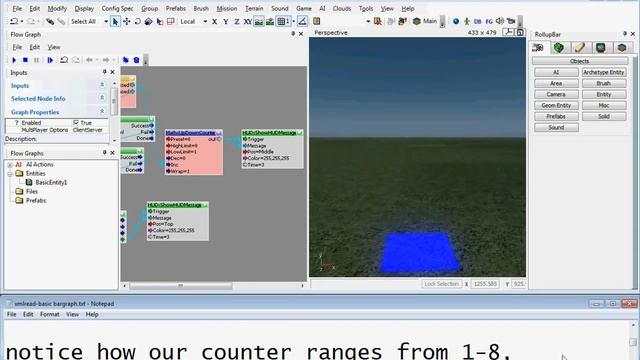
Task: Click the Sound object button
Action: pos(556,127)
